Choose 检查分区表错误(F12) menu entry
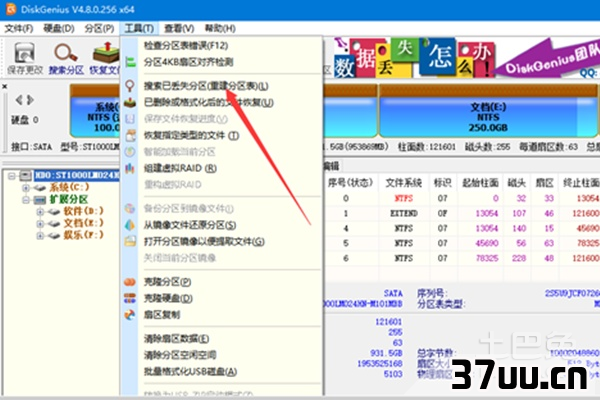 point(186,46)
